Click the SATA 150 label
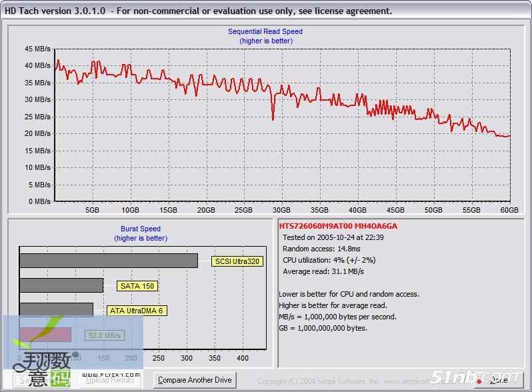Viewport: 532px width, 392px height. point(137,286)
